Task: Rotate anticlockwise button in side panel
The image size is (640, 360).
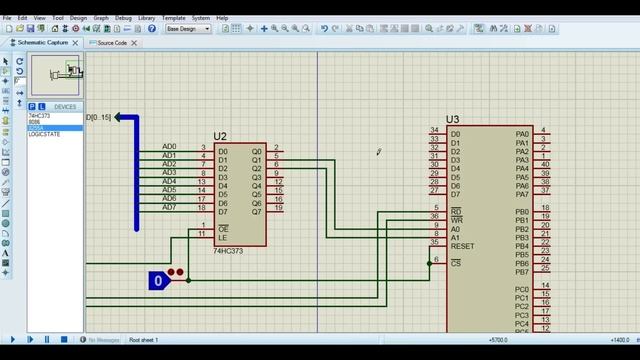Action: click(x=20, y=71)
